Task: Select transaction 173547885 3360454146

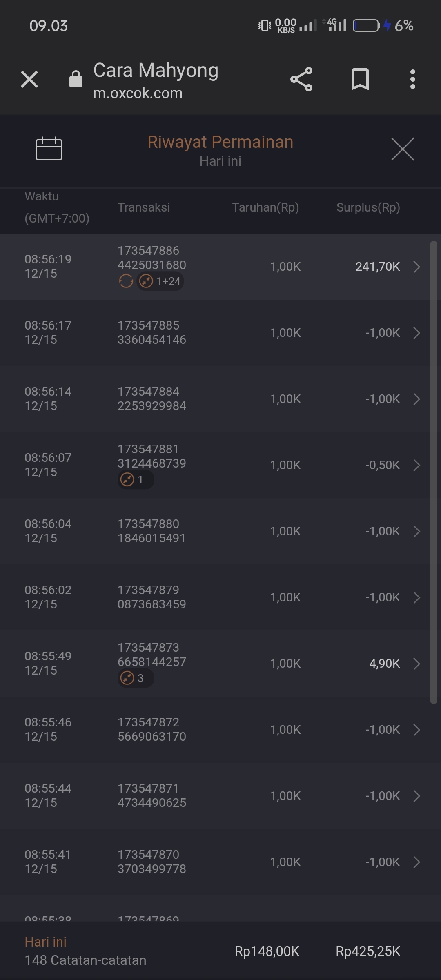Action: click(x=151, y=332)
